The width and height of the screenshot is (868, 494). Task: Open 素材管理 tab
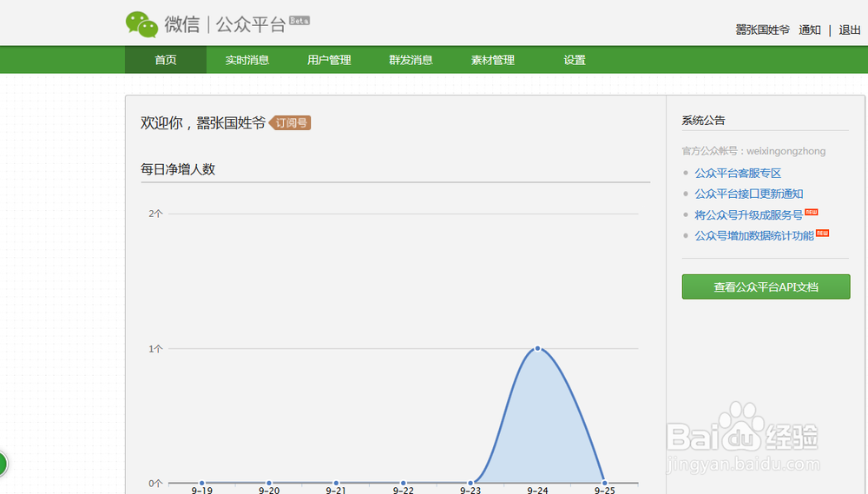(493, 60)
